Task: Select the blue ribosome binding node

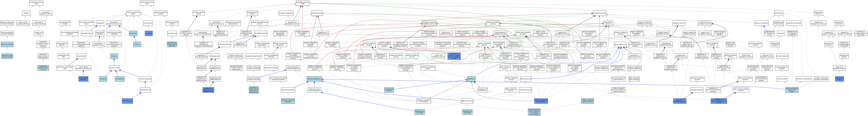Action: coord(7,44)
